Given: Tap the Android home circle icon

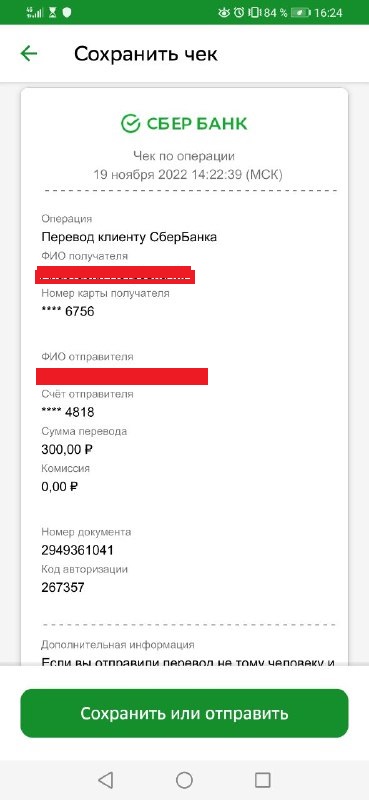Looking at the screenshot, I should [184, 780].
